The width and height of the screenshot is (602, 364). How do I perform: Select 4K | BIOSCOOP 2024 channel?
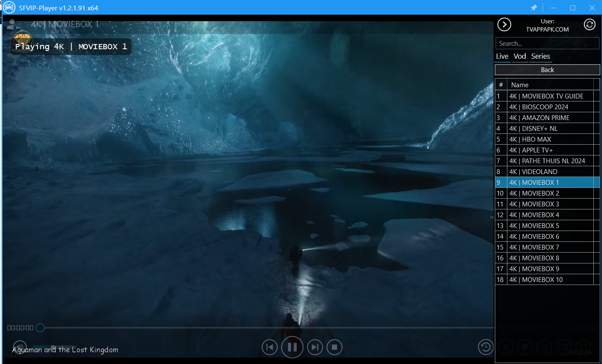(547, 107)
